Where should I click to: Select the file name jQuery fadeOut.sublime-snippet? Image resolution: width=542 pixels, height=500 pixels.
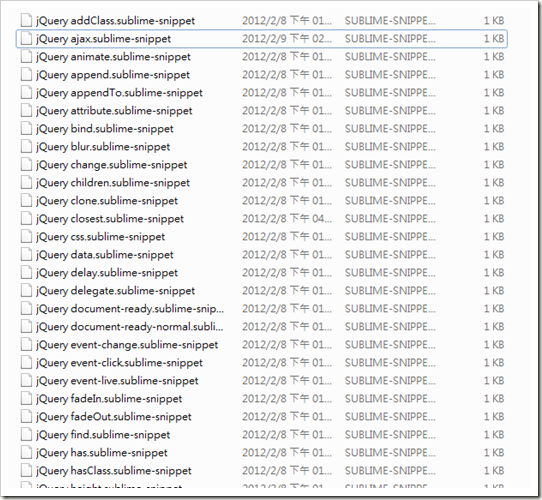click(114, 416)
